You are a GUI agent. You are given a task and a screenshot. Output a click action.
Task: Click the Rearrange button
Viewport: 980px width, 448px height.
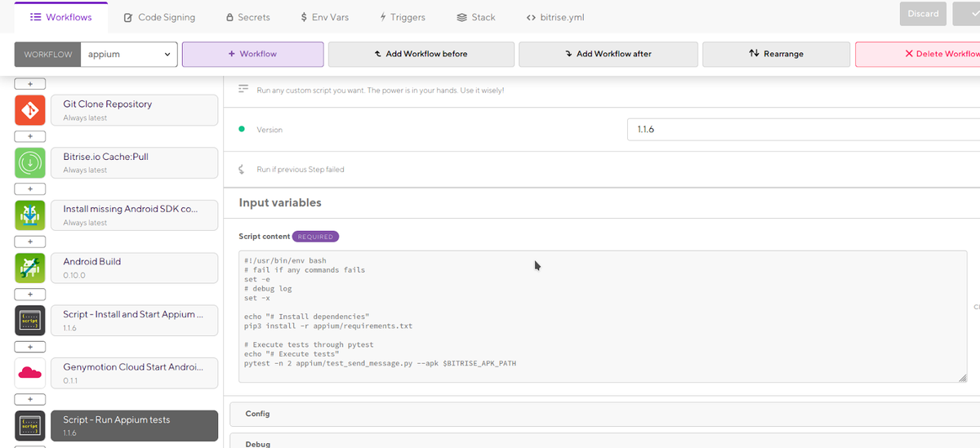(x=776, y=54)
